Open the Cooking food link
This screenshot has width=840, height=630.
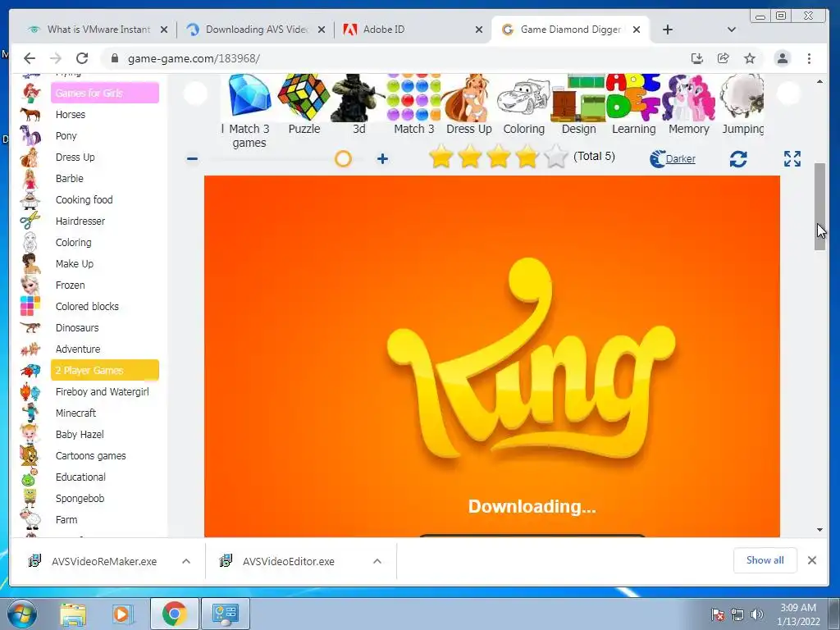coord(84,200)
